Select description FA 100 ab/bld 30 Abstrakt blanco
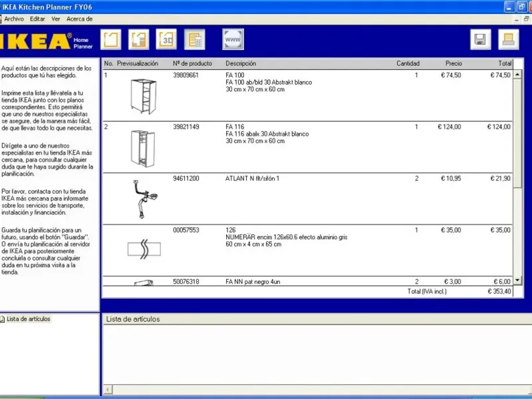This screenshot has width=532, height=399. [x=269, y=82]
